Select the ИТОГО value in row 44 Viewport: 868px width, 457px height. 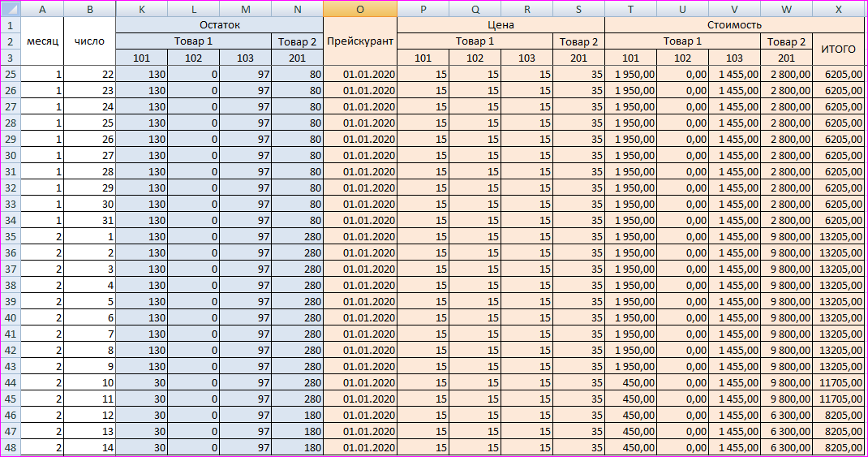coord(838,382)
